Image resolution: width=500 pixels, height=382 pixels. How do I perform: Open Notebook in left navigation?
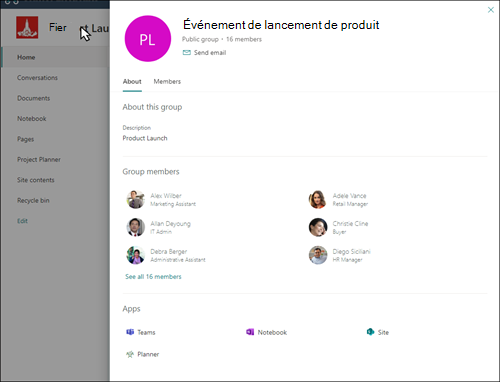(x=32, y=119)
